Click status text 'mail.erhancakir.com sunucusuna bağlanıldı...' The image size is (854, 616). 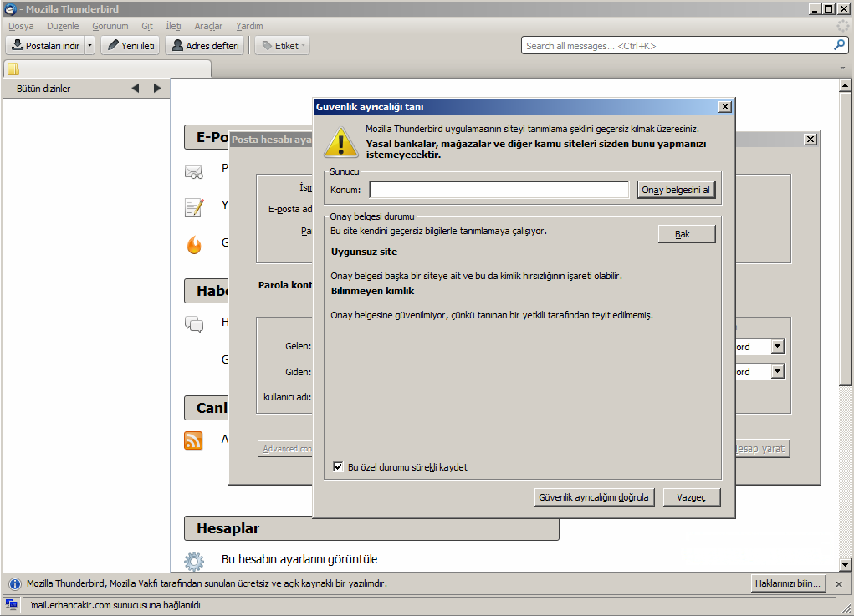[120, 605]
